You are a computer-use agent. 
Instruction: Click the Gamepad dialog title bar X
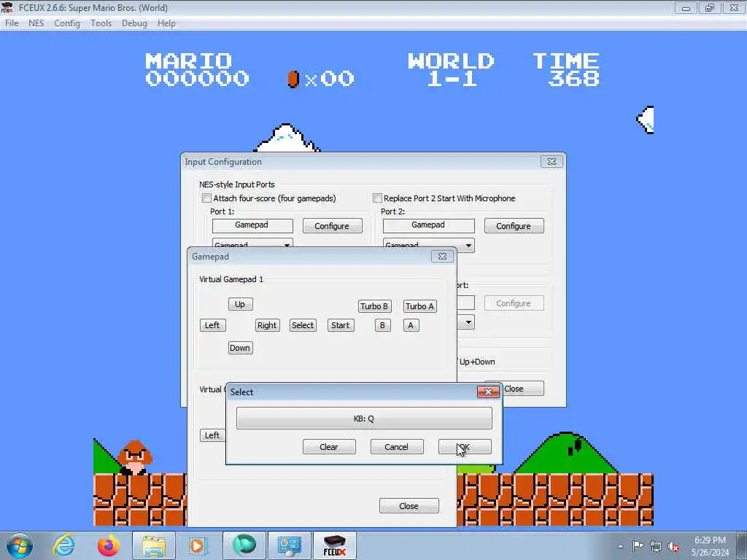(x=442, y=256)
